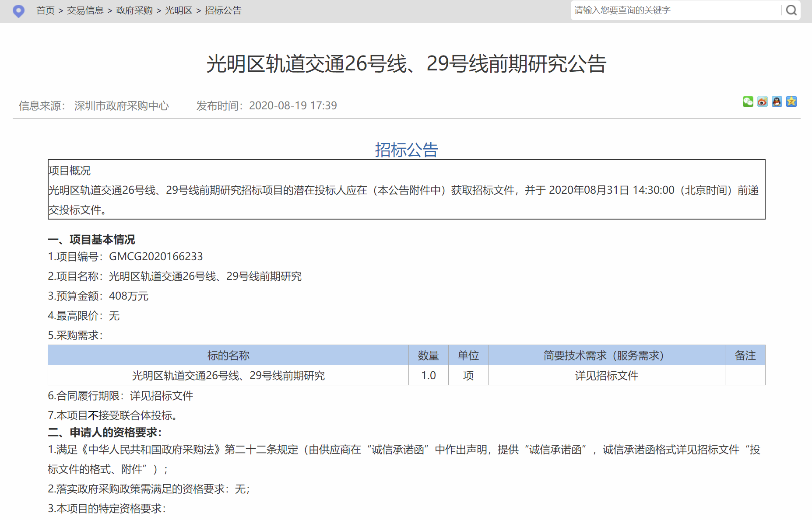Click the 简要技术需求(服务需求) column header
Screen dimensions: 812x520
(606, 356)
